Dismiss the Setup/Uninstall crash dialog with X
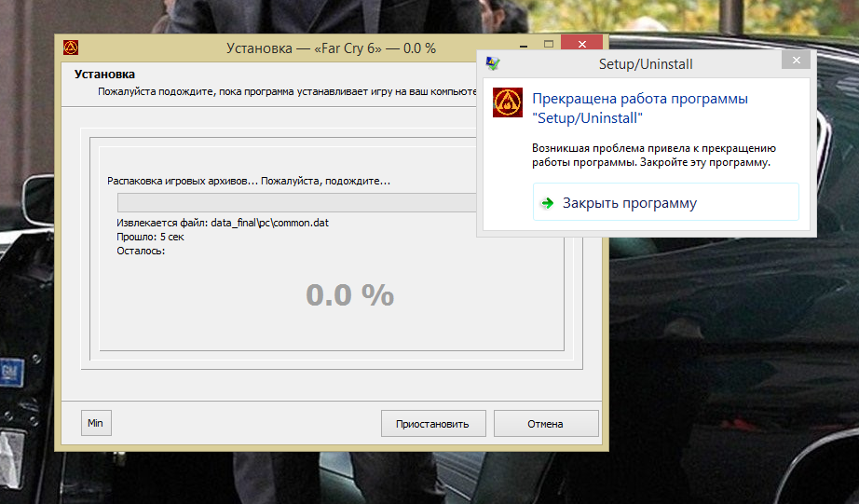Viewport: 859px width, 504px height. point(795,61)
